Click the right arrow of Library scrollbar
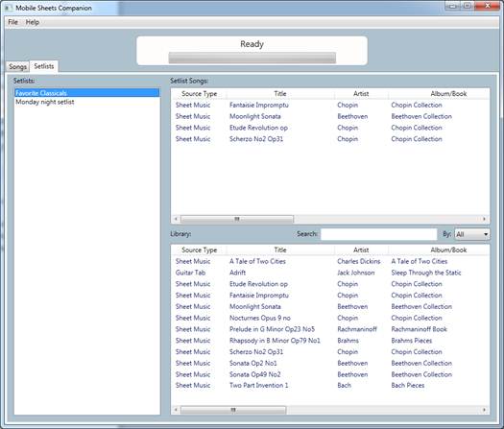 tap(485, 410)
